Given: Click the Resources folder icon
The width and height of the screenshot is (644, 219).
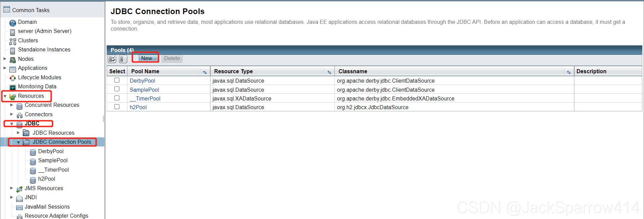Looking at the screenshot, I should pyautogui.click(x=13, y=97).
